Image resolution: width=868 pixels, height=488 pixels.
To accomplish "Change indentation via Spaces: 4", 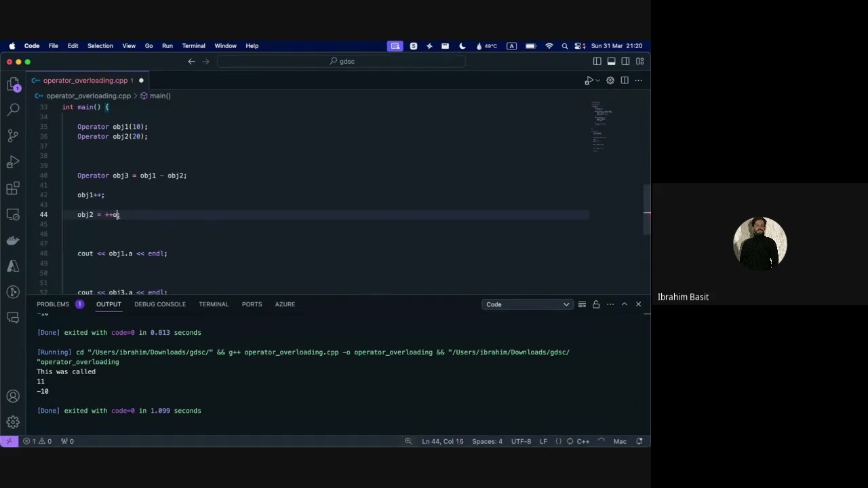I will (x=487, y=441).
